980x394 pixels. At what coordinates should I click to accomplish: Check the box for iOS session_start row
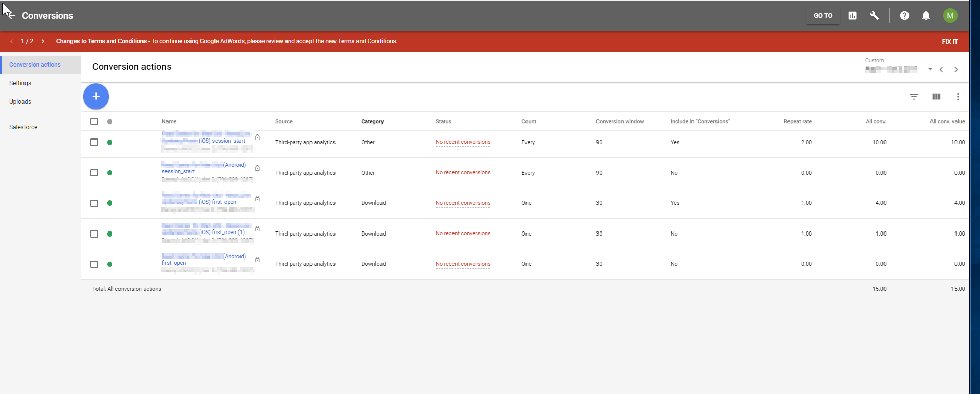[94, 142]
